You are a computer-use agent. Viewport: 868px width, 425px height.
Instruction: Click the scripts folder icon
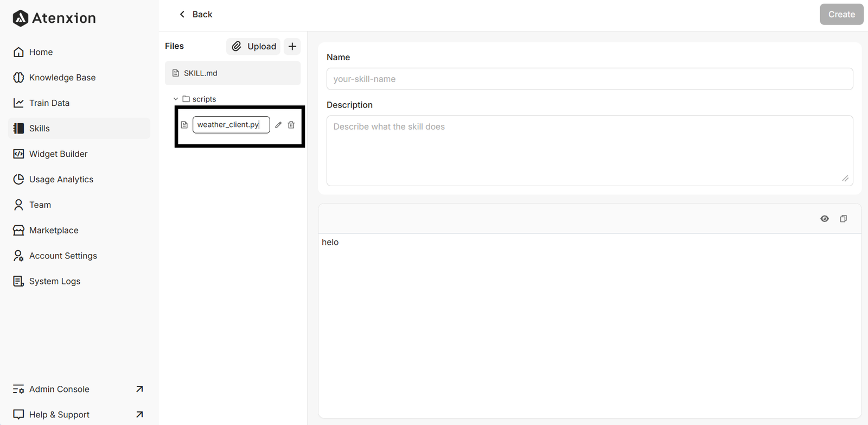[x=186, y=99]
